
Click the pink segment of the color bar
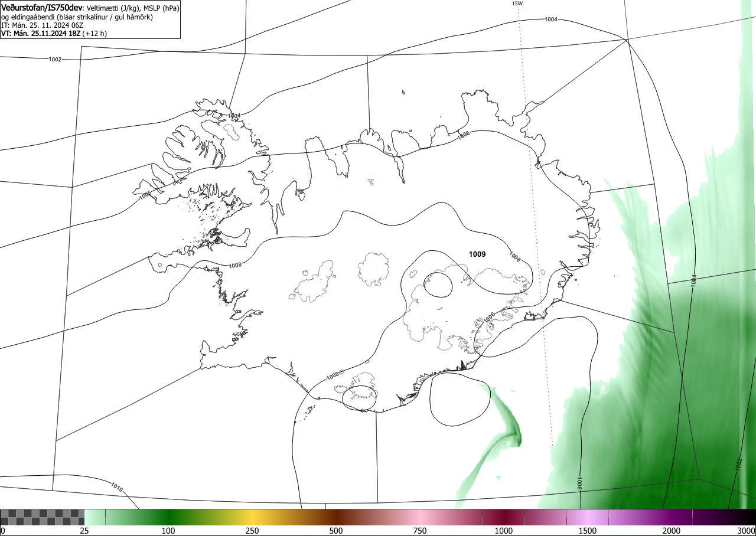(x=420, y=517)
